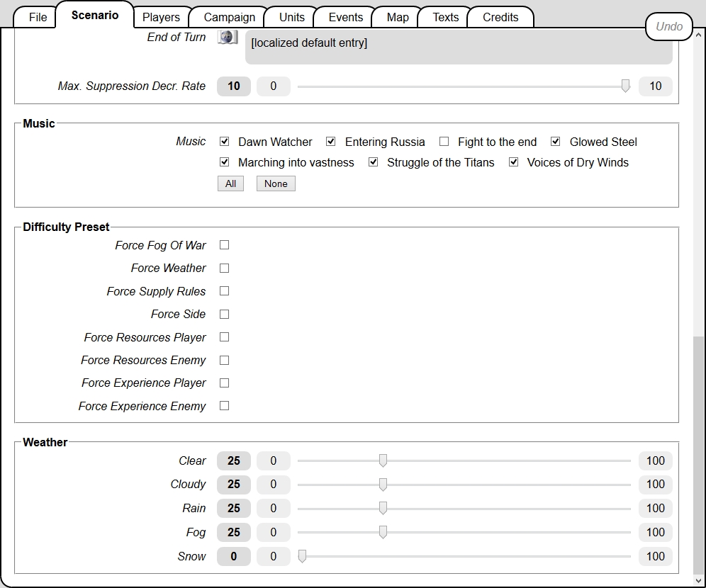The width and height of the screenshot is (706, 588).
Task: Click the Clear weather slider handle
Action: (383, 460)
